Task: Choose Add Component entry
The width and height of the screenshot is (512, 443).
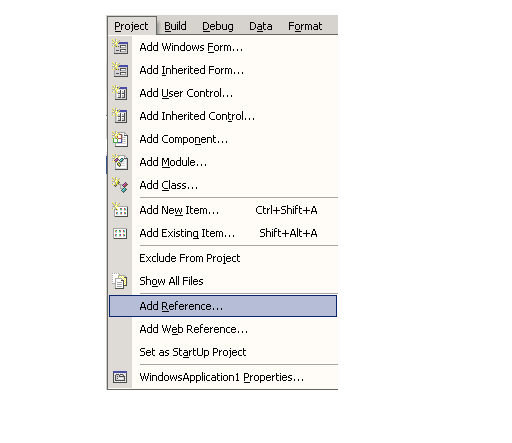Action: (223, 139)
